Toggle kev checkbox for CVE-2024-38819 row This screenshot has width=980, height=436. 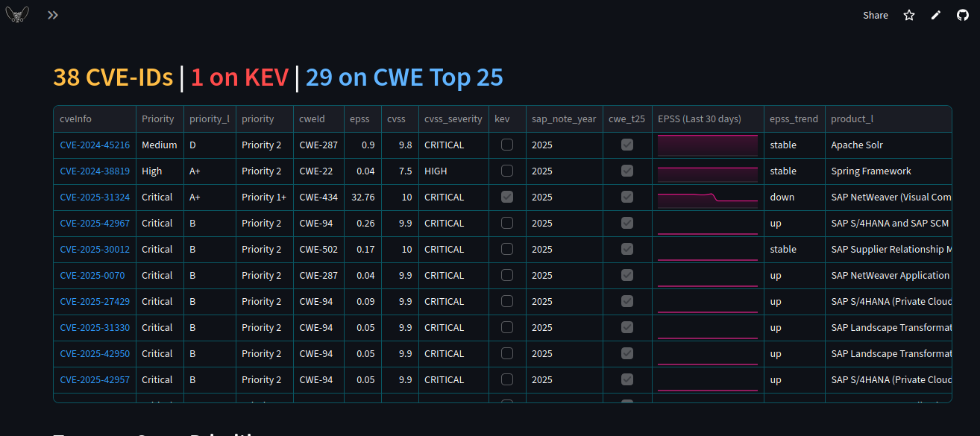coord(507,171)
